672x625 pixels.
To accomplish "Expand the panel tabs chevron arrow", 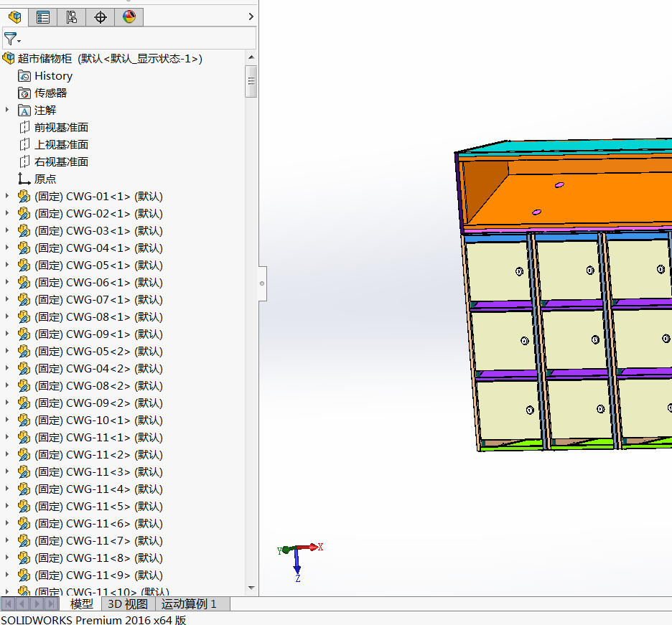I will click(x=251, y=17).
